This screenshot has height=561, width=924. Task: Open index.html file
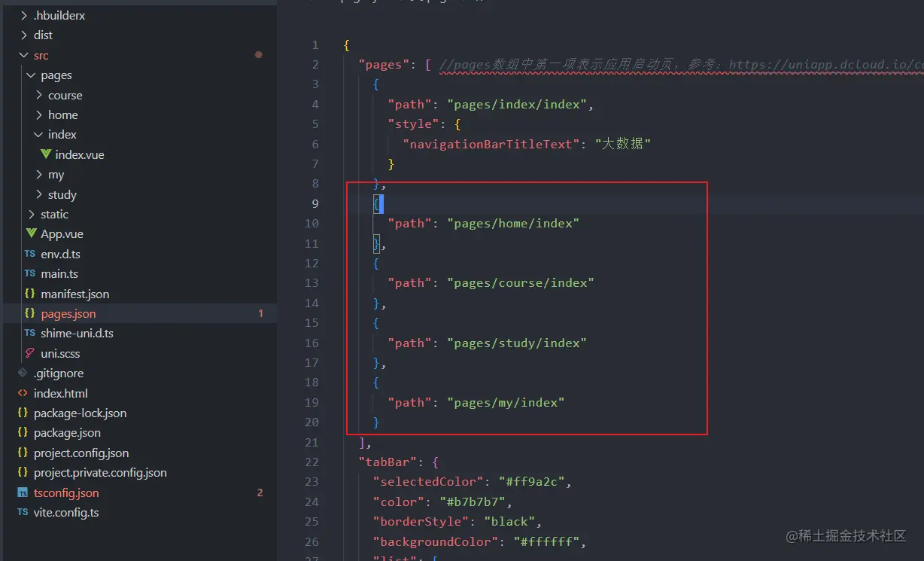(x=61, y=393)
